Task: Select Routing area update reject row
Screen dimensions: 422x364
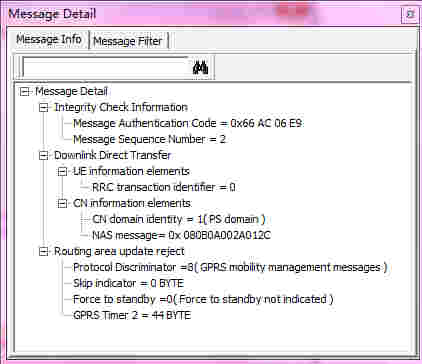Action: [x=119, y=251]
